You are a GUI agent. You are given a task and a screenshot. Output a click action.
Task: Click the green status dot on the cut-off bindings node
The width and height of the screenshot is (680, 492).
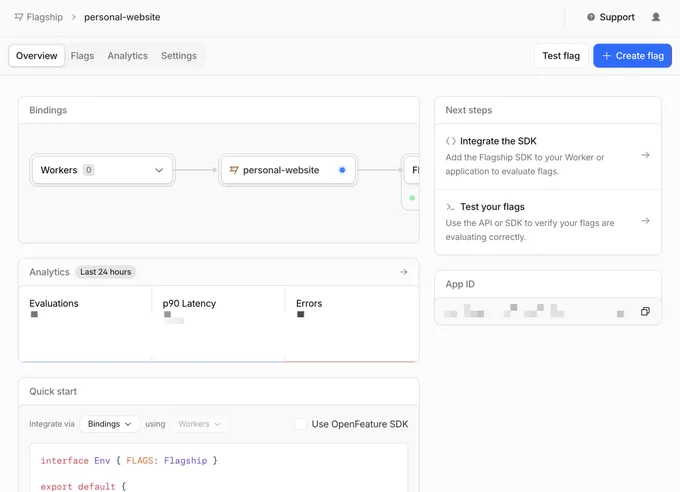tap(412, 198)
